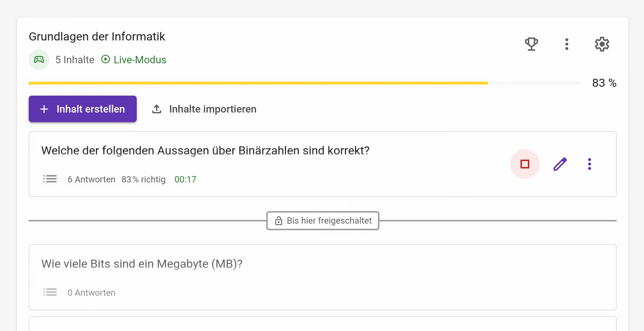Click the plus icon in Inhalt erstellen
Image resolution: width=644 pixels, height=331 pixels.
tap(44, 109)
